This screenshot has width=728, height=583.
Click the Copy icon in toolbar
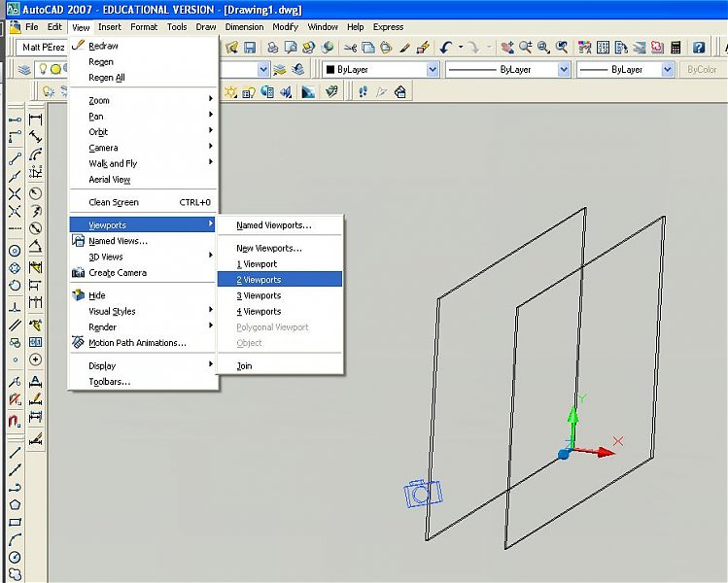click(x=368, y=48)
